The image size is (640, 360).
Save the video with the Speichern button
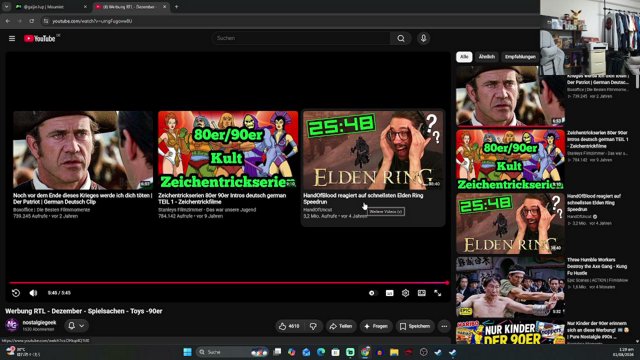click(x=415, y=326)
